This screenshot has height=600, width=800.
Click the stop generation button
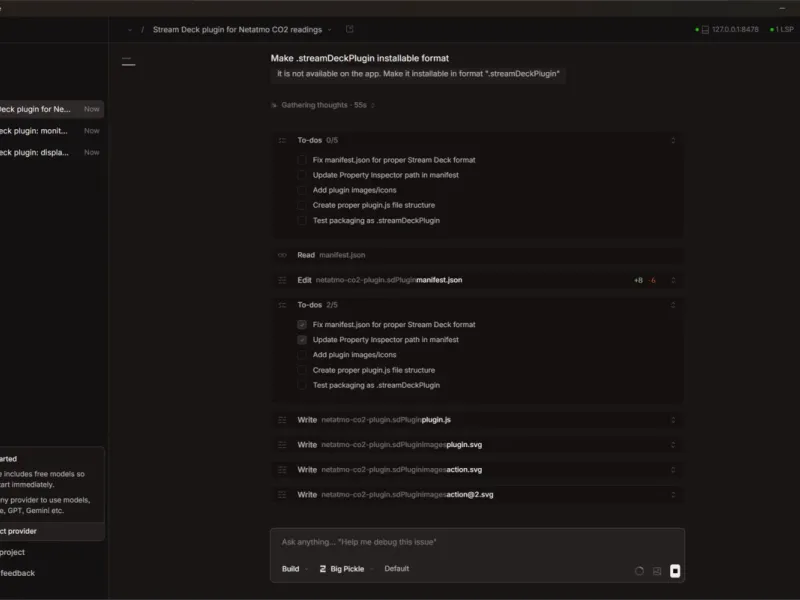[x=674, y=571]
